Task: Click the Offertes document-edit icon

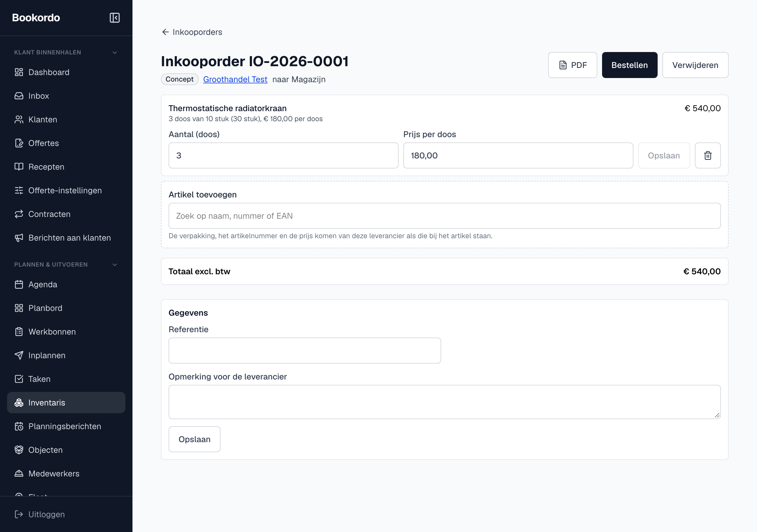Action: pyautogui.click(x=19, y=143)
